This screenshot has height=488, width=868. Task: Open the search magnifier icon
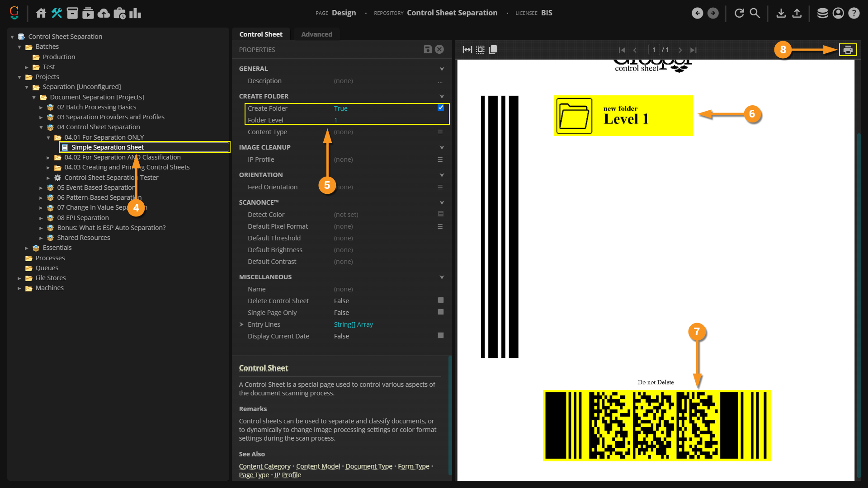pyautogui.click(x=755, y=13)
